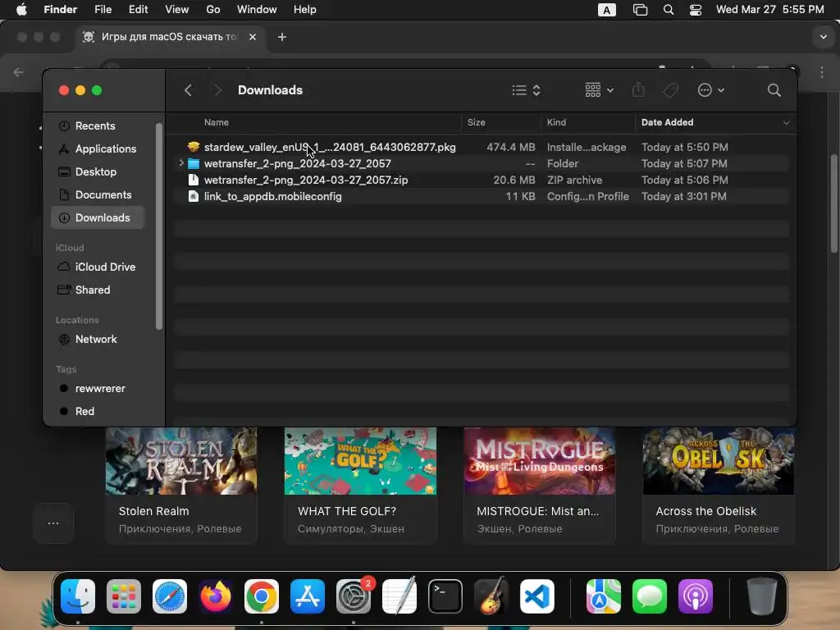840x630 pixels.
Task: Click the zip archive file icon
Action: pos(194,180)
